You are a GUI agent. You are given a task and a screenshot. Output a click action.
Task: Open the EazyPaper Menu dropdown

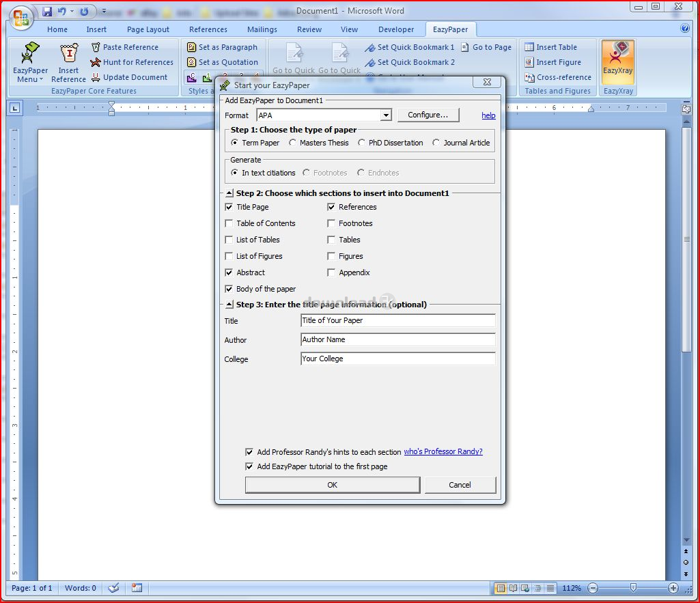coord(30,63)
